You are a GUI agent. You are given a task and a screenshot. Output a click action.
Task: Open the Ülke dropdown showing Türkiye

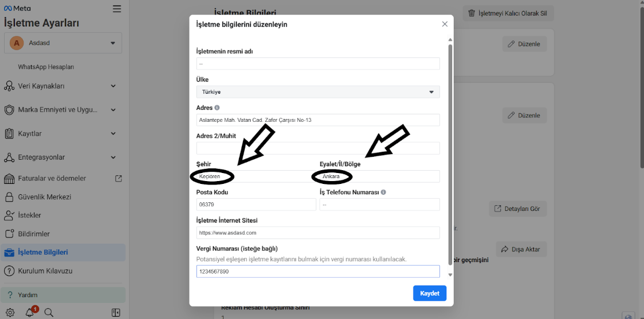318,92
